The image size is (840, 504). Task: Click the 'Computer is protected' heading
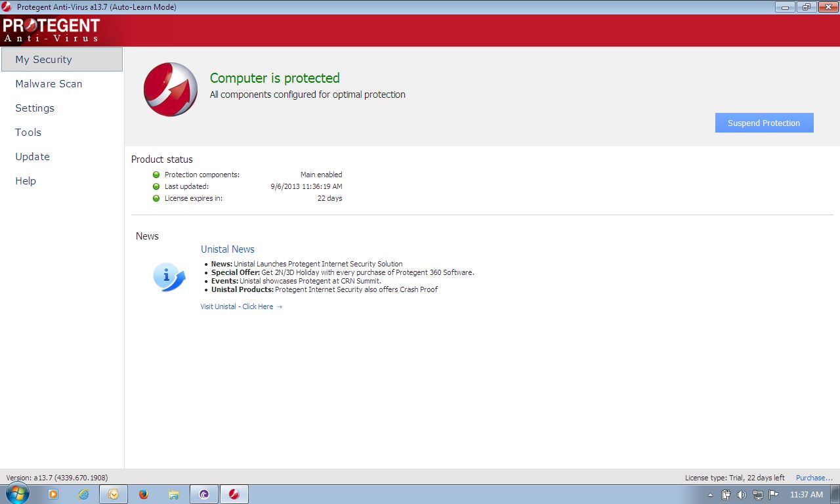coord(275,78)
